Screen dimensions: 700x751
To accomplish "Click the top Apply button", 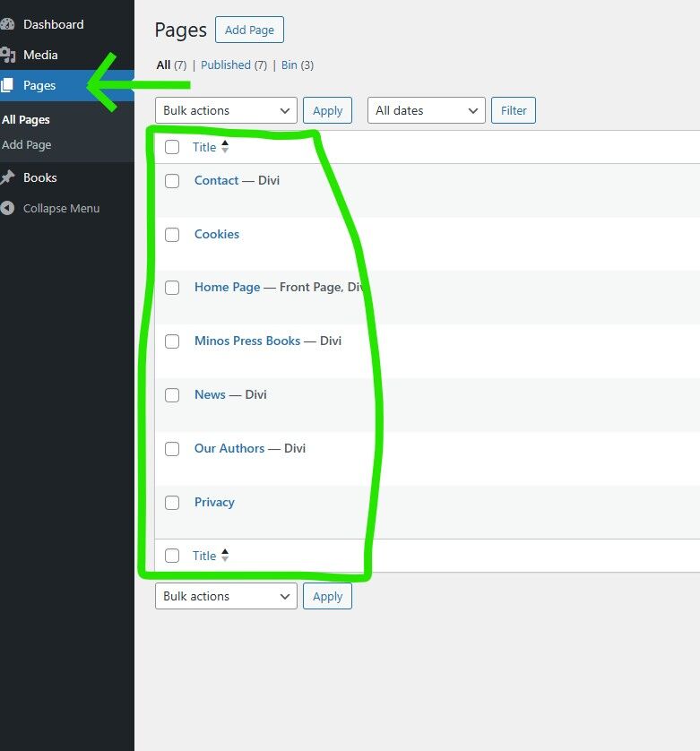I will (328, 110).
